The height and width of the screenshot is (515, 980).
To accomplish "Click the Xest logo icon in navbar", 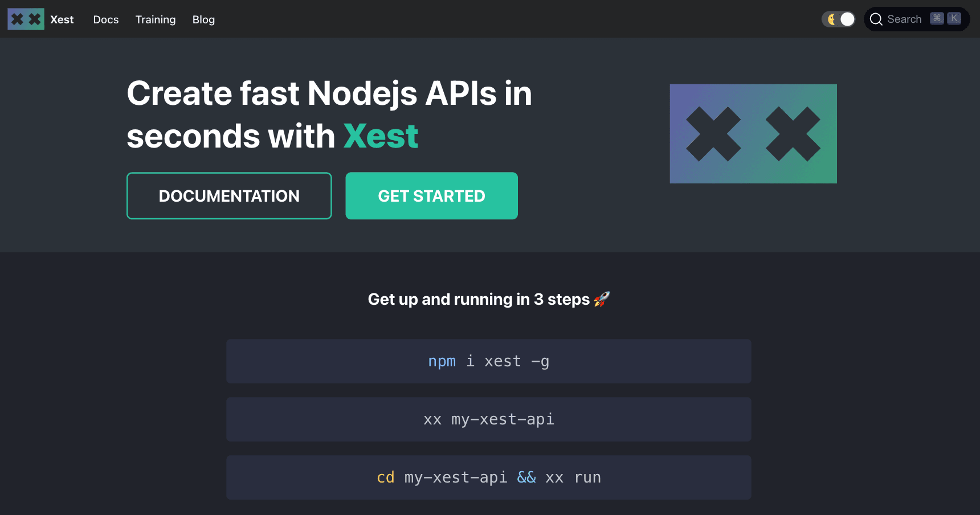I will tap(26, 19).
